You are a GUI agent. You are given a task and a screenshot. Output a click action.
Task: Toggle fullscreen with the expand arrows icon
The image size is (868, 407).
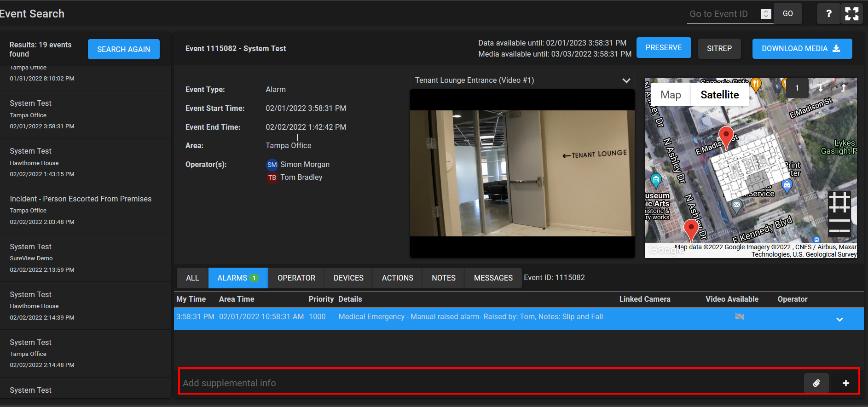(x=851, y=14)
